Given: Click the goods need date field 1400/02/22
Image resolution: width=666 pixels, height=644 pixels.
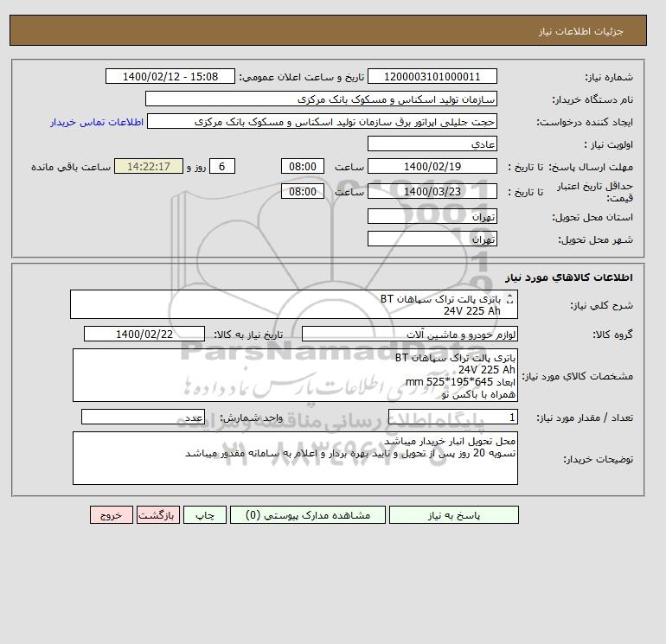Looking at the screenshot, I should point(144,334).
